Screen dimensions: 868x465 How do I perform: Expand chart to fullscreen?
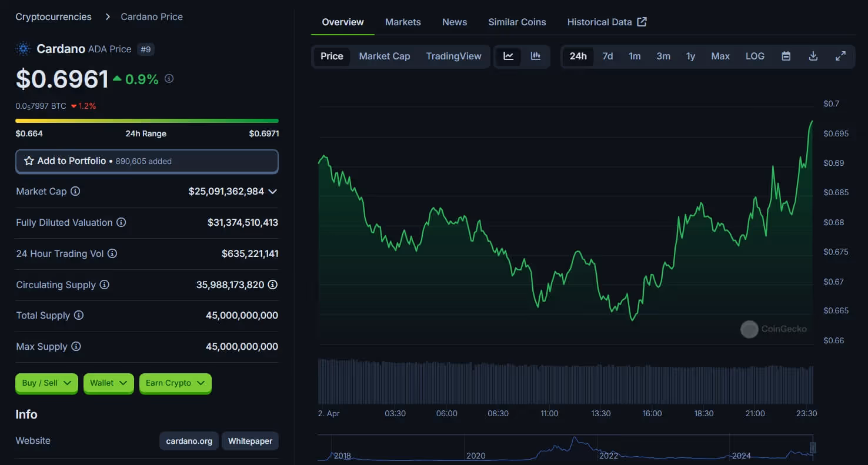[x=841, y=56]
